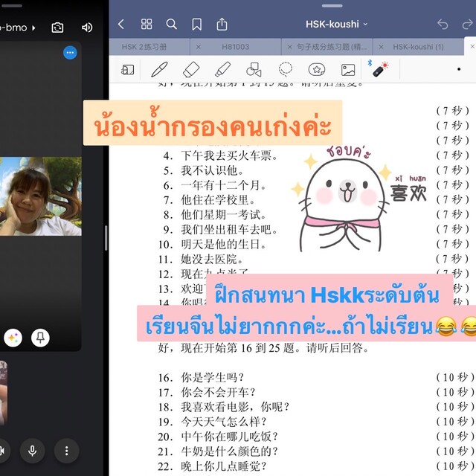
Task: Select the Pen tool in the toolbar
Action: pyautogui.click(x=158, y=70)
